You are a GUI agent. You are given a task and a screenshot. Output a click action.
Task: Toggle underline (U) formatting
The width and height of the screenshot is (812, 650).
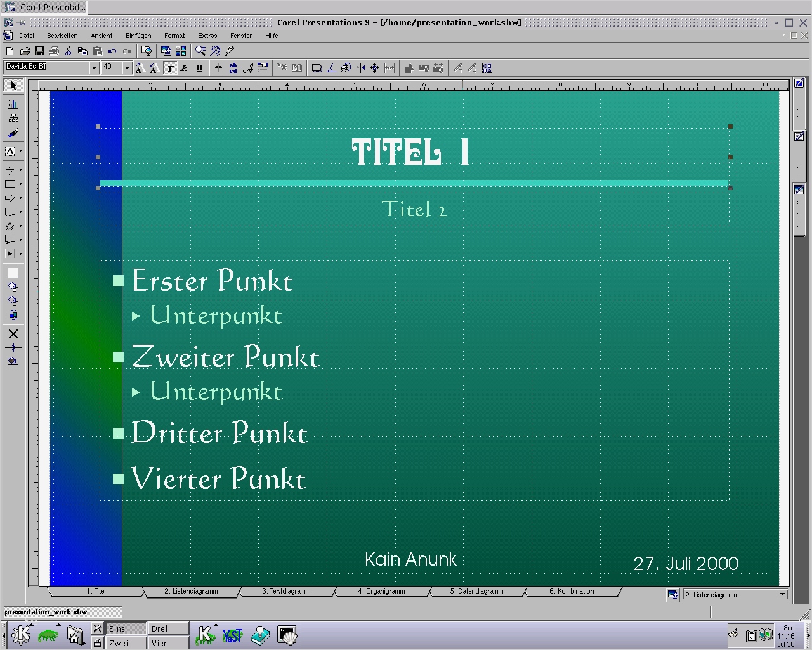pyautogui.click(x=199, y=68)
